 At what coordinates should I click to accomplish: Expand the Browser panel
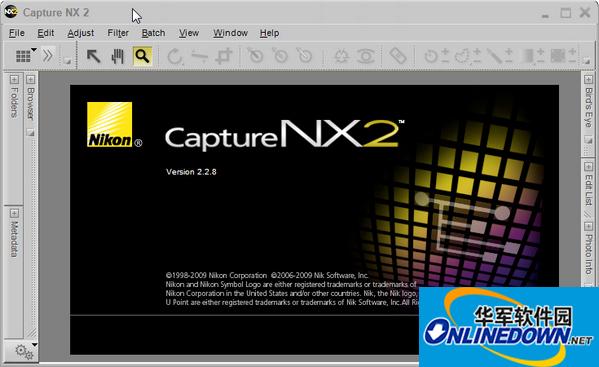click(31, 79)
